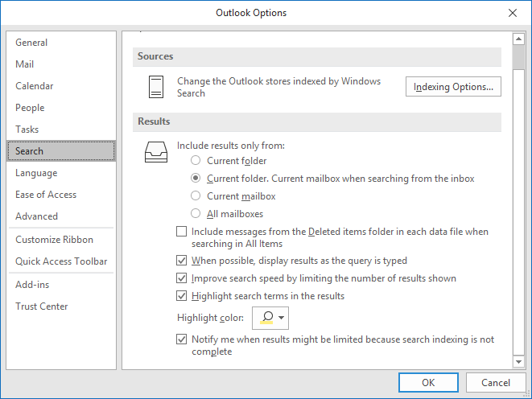Enable including messages from Deleted items folder
Image resolution: width=532 pixels, height=399 pixels.
pyautogui.click(x=182, y=232)
